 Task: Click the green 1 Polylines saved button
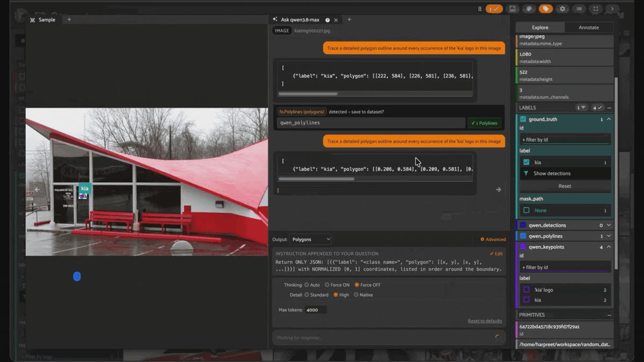coord(484,123)
